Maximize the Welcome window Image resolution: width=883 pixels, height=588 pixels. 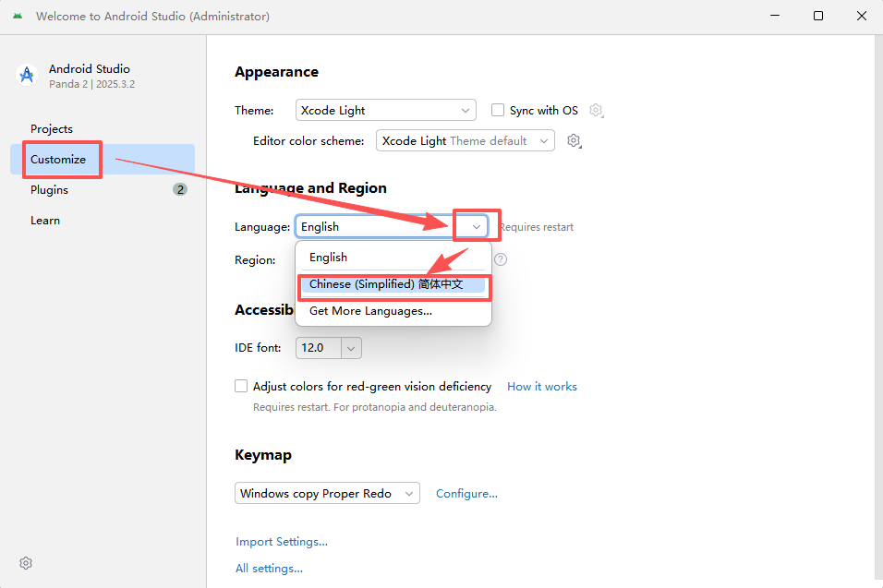(x=818, y=16)
